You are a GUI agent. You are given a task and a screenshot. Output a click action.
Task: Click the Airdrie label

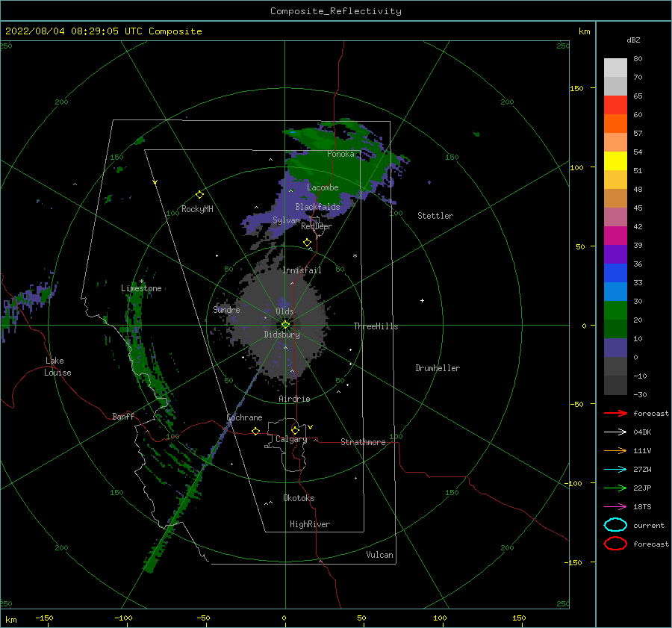294,399
